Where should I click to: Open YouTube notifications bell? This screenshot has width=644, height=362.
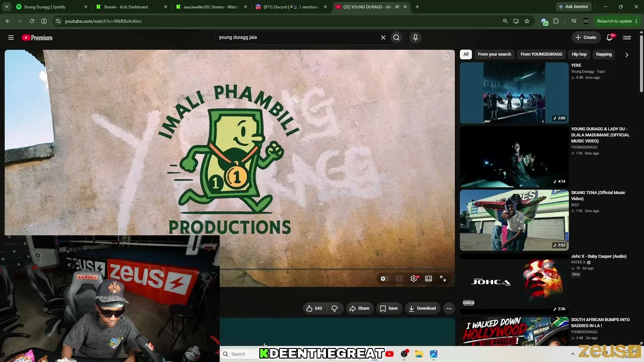[x=610, y=37]
